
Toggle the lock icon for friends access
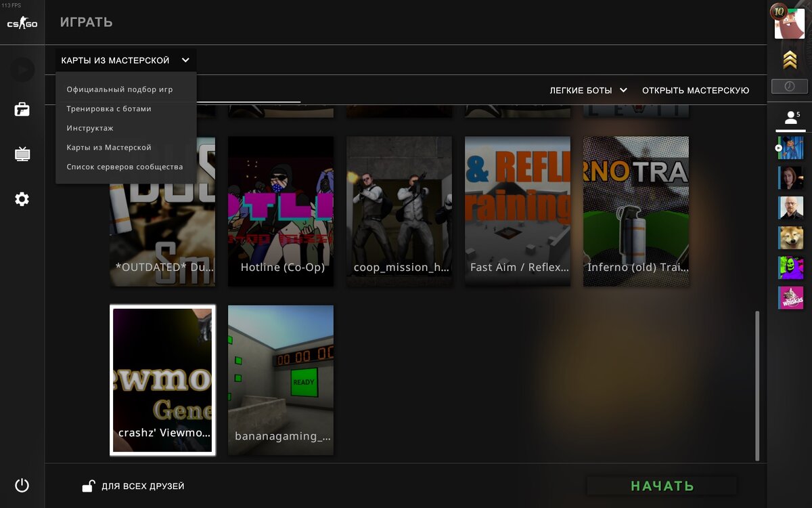pyautogui.click(x=88, y=485)
